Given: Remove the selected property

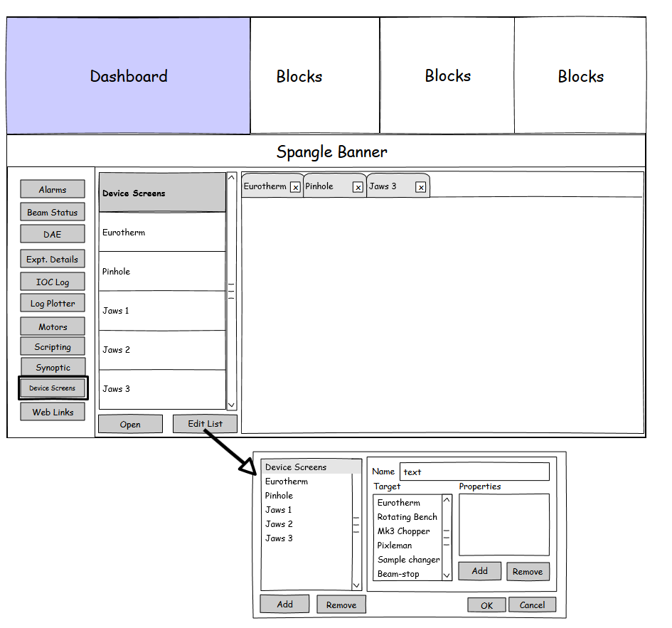Looking at the screenshot, I should tap(528, 571).
